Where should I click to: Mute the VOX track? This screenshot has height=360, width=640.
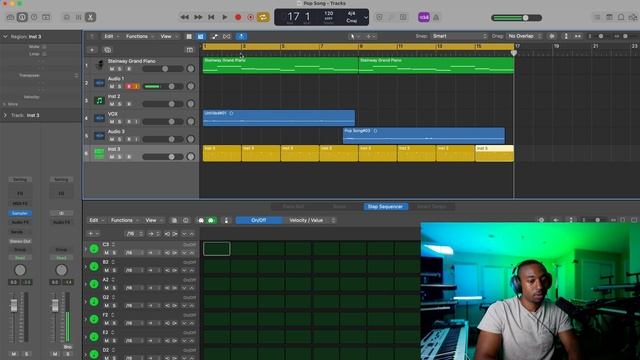point(112,121)
